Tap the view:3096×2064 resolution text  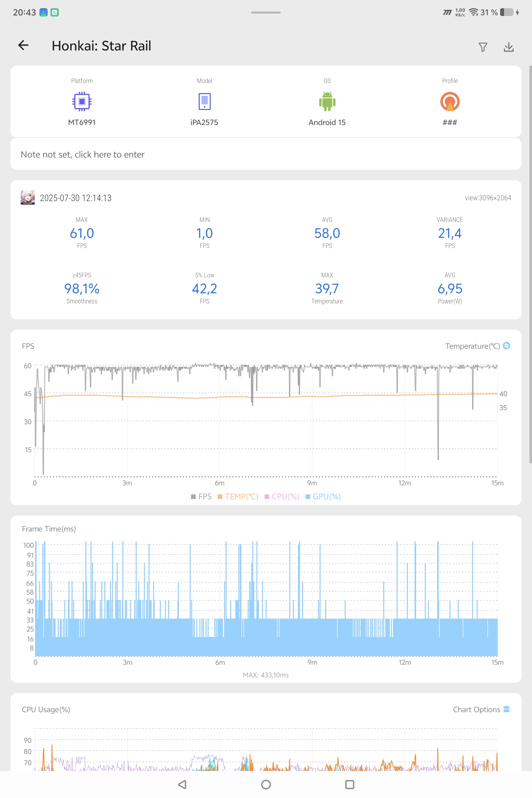click(488, 198)
